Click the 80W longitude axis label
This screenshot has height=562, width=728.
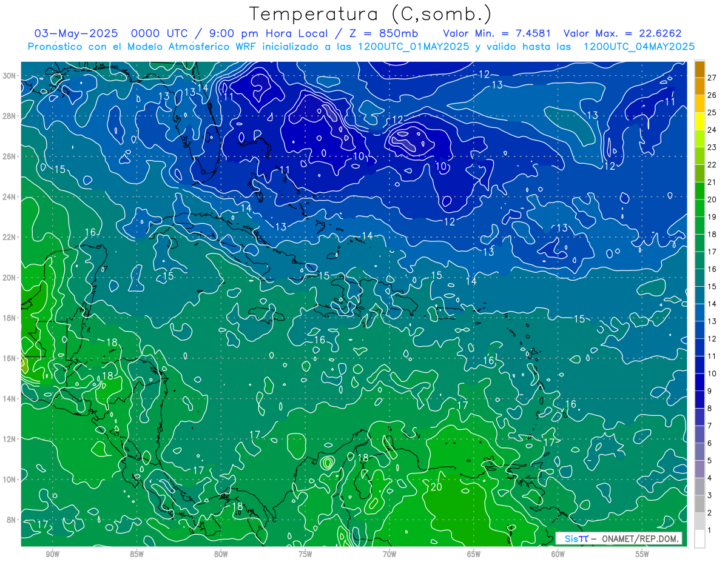point(221,554)
